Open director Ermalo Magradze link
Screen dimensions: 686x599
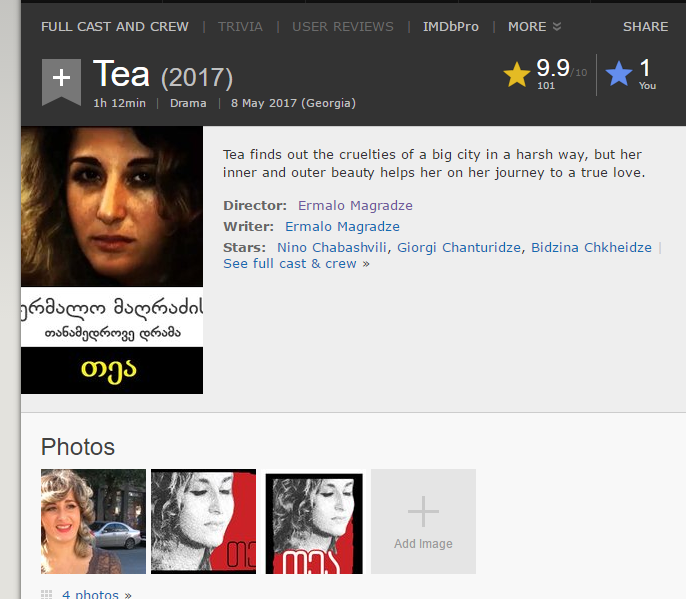pyautogui.click(x=355, y=205)
